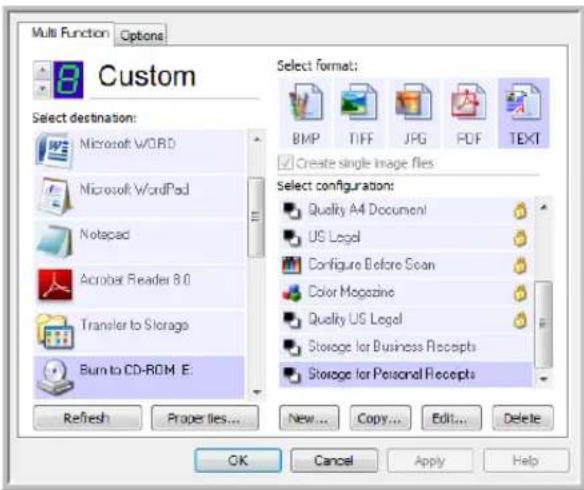Click the US Legal configuration icon

291,238
